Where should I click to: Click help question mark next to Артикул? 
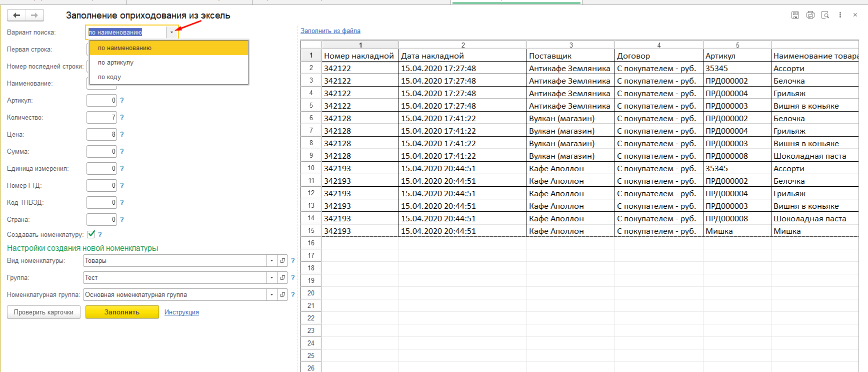[x=122, y=100]
